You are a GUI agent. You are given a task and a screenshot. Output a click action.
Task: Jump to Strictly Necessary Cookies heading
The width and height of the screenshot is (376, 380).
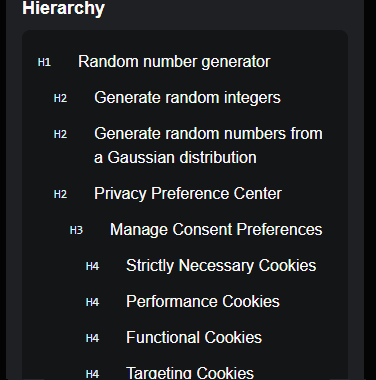(221, 266)
